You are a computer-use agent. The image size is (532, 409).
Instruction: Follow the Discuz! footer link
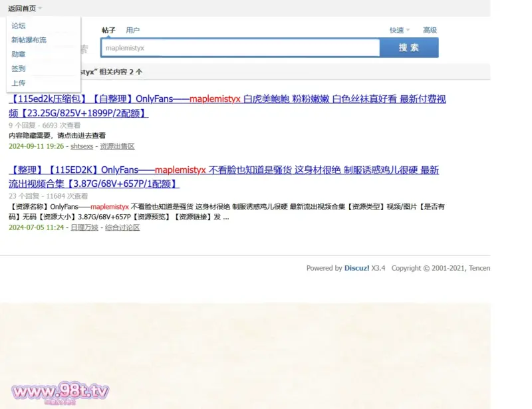356,268
